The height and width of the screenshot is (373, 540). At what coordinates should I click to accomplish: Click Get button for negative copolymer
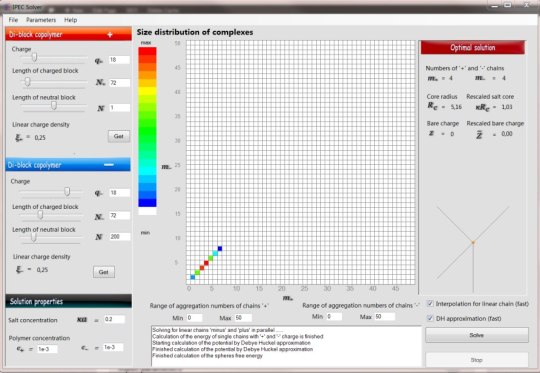click(x=104, y=272)
